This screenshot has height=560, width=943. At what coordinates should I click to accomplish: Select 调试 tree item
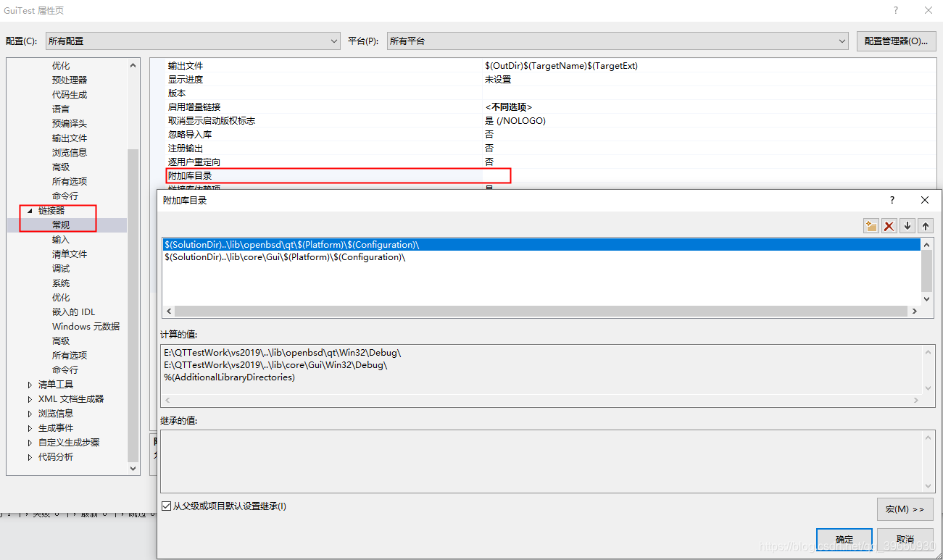point(61,269)
